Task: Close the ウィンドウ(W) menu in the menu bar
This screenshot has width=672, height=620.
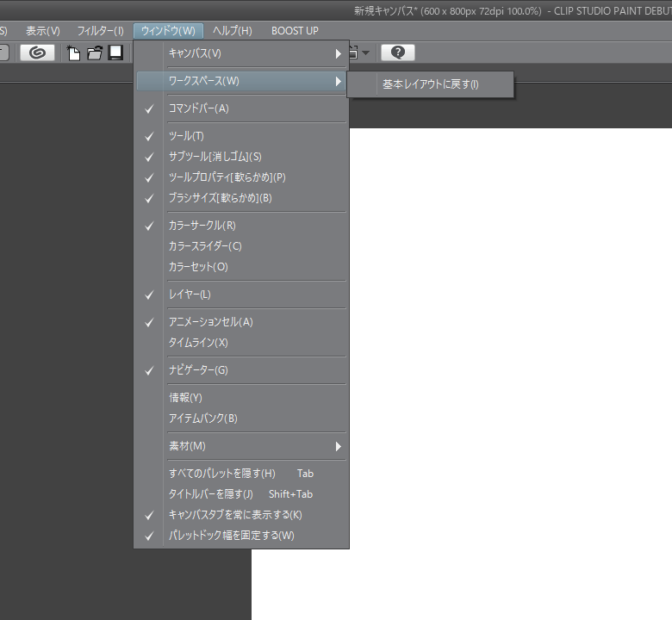Action: 168,31
